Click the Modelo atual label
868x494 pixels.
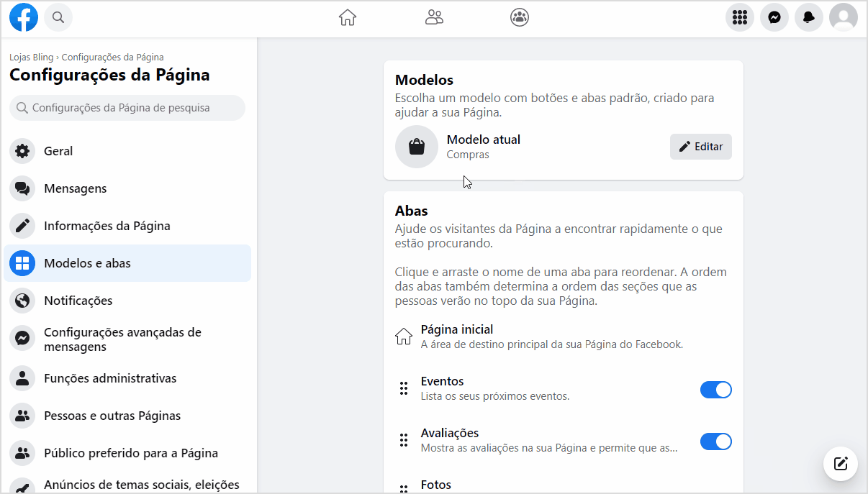[484, 139]
